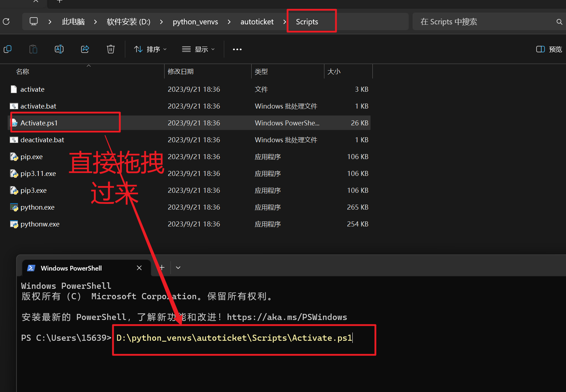
Task: Expand the view display dropdown
Action: click(198, 49)
